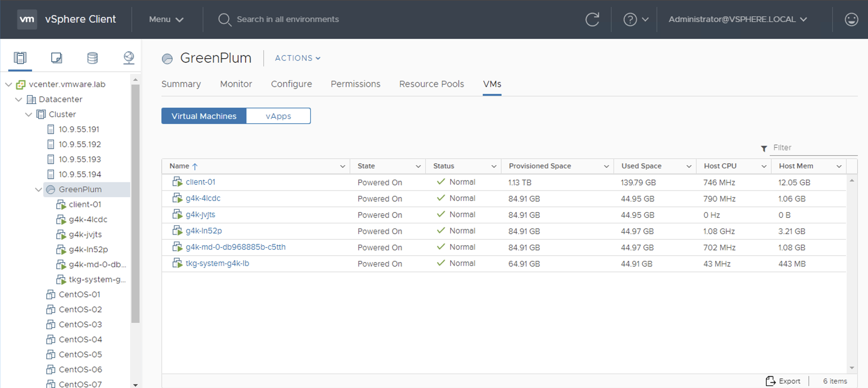Click the sort arrow beside Name header

195,166
